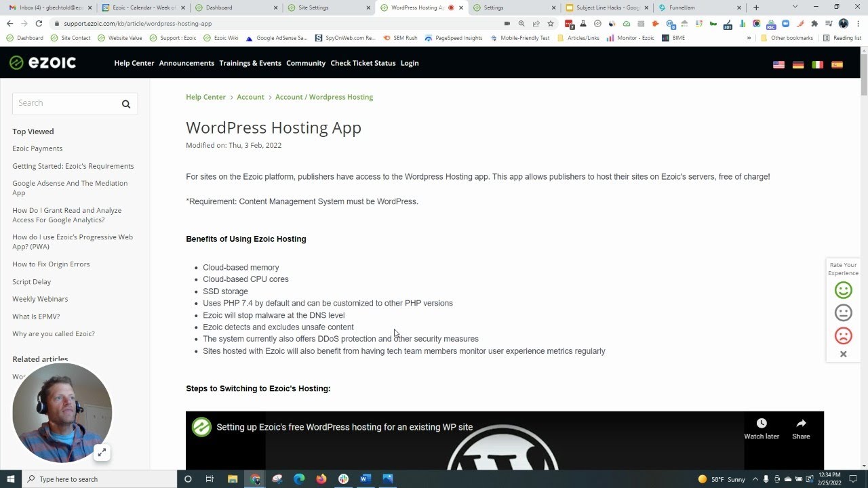The height and width of the screenshot is (488, 868).
Task: Open Community in top navigation
Action: point(306,63)
